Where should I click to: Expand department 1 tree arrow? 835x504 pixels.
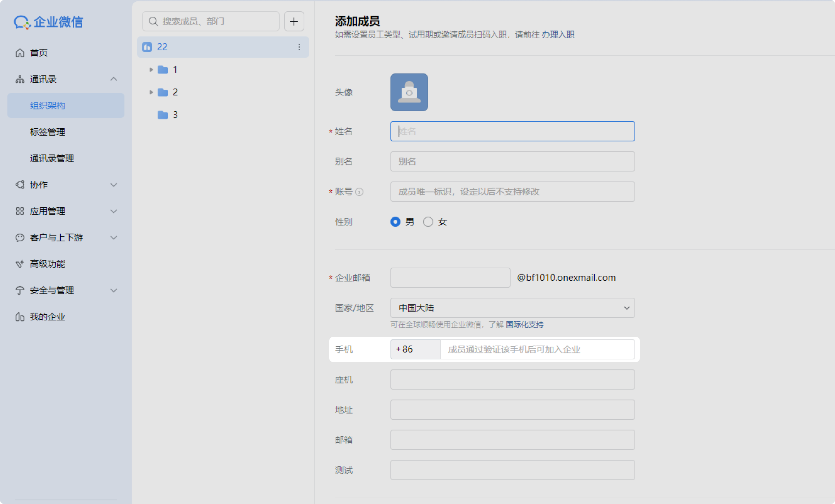pyautogui.click(x=151, y=69)
